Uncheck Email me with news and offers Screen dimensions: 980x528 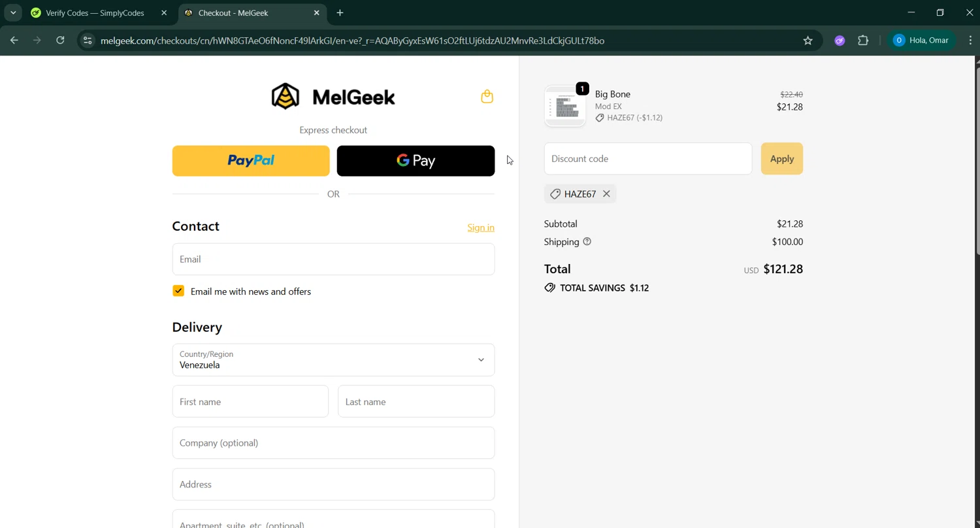pos(178,291)
